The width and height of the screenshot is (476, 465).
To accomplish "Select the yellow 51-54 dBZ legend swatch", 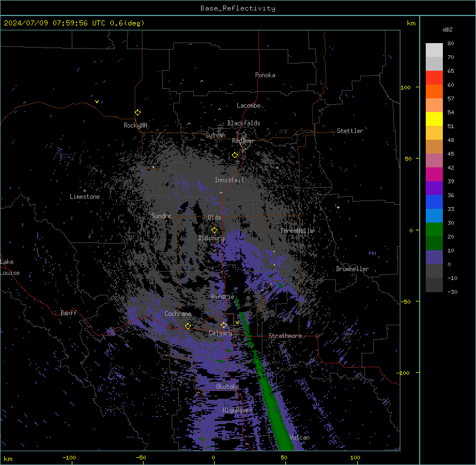I will pos(434,119).
